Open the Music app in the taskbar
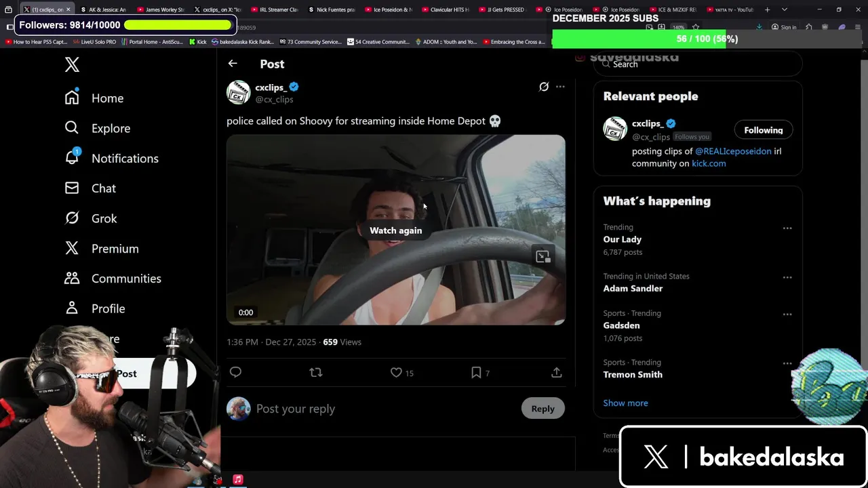 [238, 479]
